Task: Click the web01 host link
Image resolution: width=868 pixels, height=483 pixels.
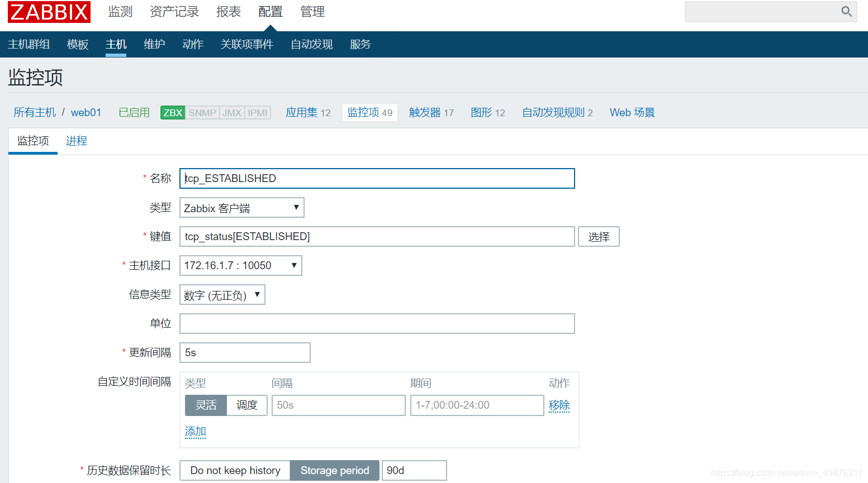Action: pyautogui.click(x=86, y=112)
